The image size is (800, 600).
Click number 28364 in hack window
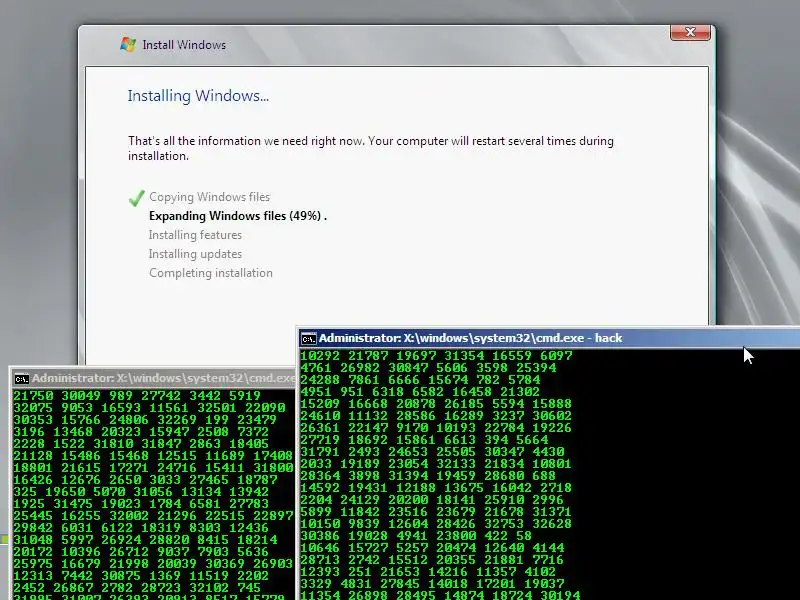point(319,476)
